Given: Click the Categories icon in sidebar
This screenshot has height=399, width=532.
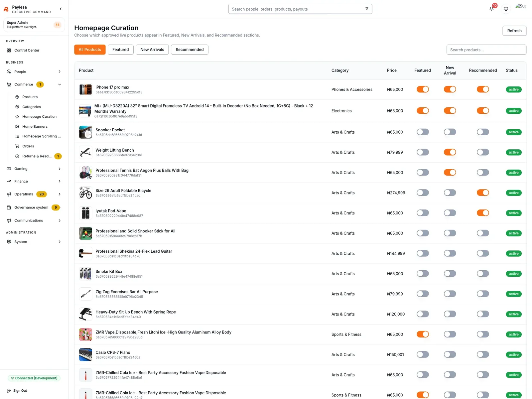Looking at the screenshot, I should pyautogui.click(x=17, y=107).
